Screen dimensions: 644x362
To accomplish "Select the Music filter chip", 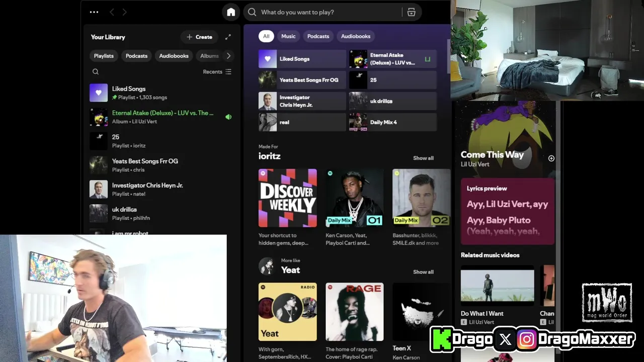I will tap(288, 36).
